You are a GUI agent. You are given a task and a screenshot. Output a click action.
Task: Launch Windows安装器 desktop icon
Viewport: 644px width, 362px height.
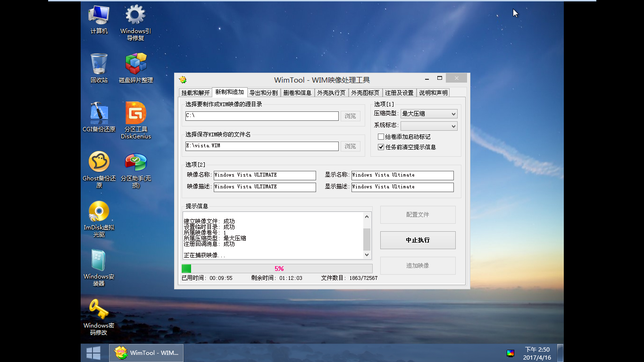click(x=99, y=268)
